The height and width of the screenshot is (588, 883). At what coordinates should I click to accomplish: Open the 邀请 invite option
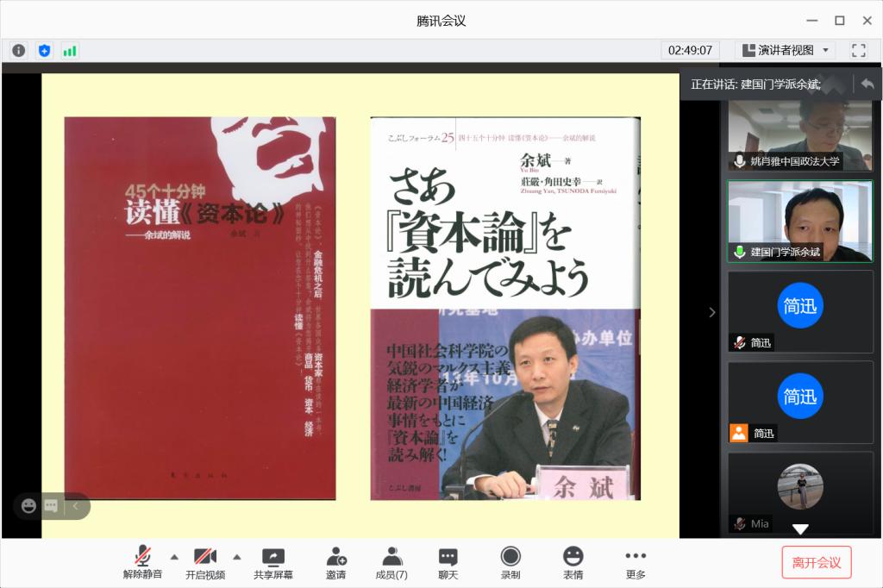click(335, 563)
